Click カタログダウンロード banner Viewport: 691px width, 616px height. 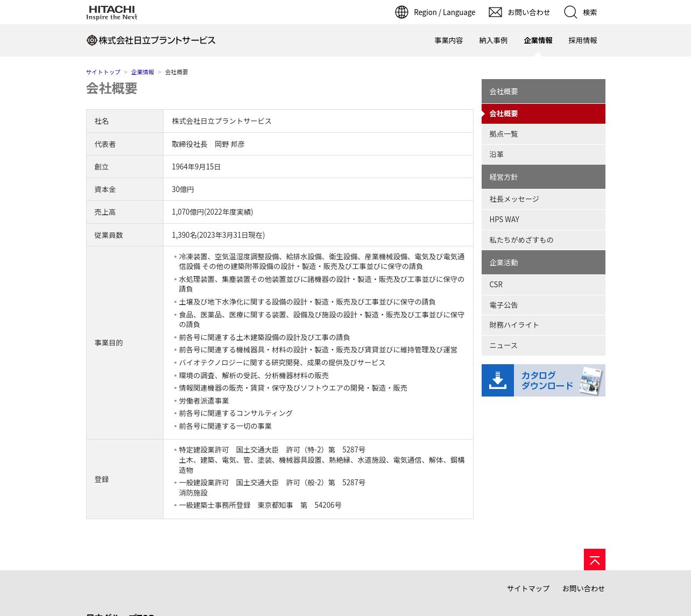[544, 380]
